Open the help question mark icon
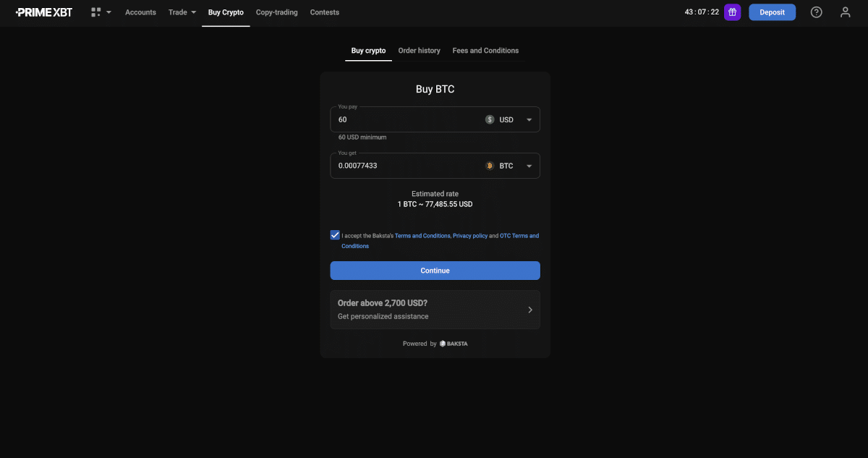The width and height of the screenshot is (868, 458). coord(817,12)
